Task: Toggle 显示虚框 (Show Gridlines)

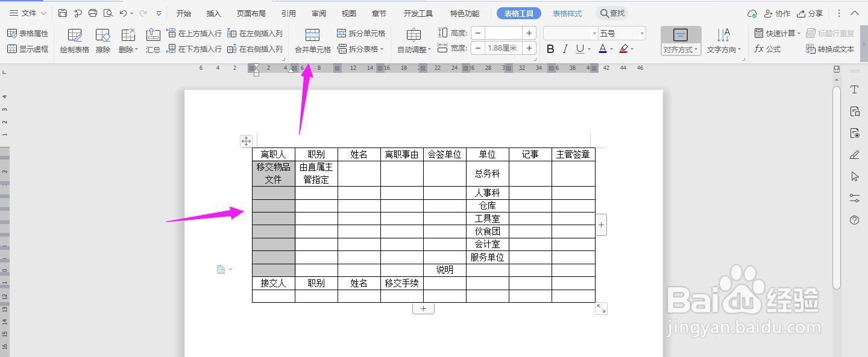Action: click(x=28, y=49)
